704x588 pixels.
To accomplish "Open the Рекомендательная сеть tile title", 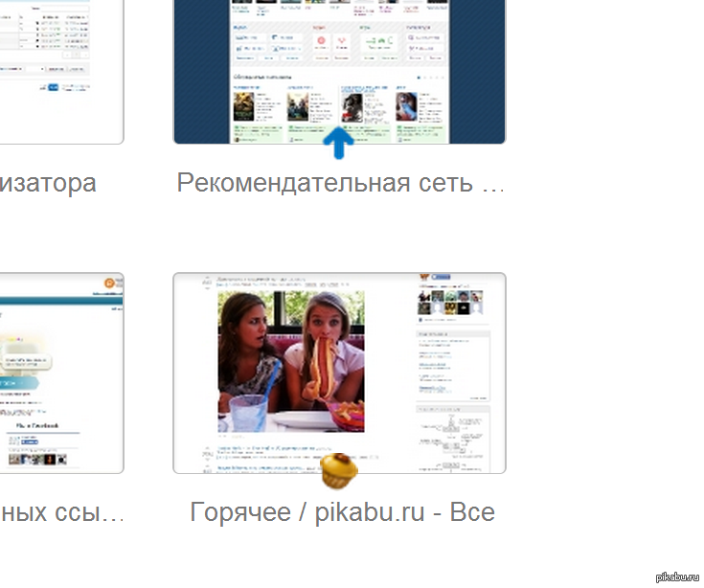I will 340,182.
